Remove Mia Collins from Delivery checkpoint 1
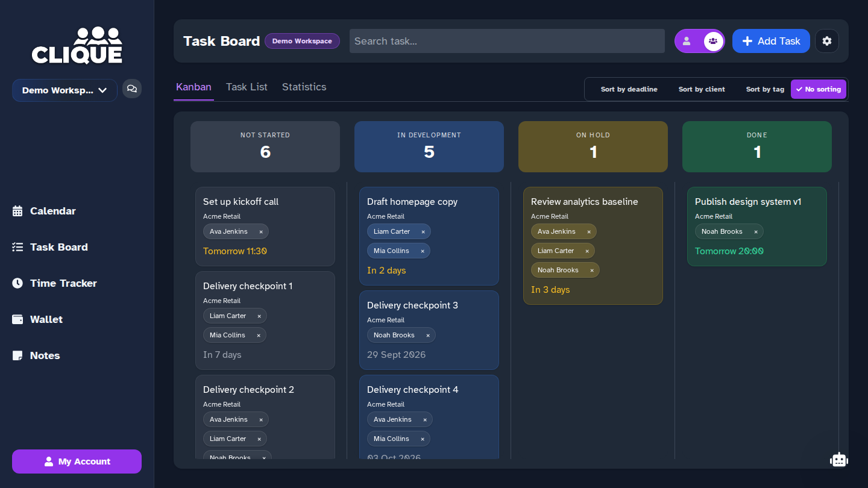Viewport: 868px width, 488px height. [x=259, y=336]
